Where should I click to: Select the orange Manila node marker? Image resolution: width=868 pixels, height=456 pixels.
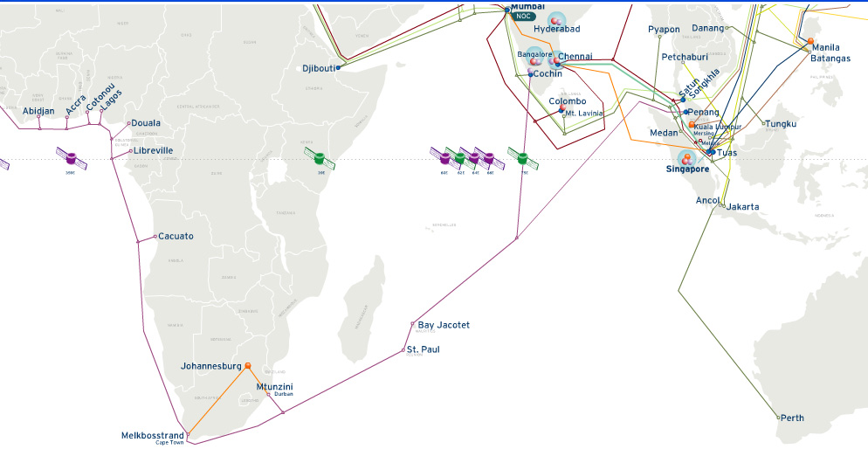click(810, 41)
